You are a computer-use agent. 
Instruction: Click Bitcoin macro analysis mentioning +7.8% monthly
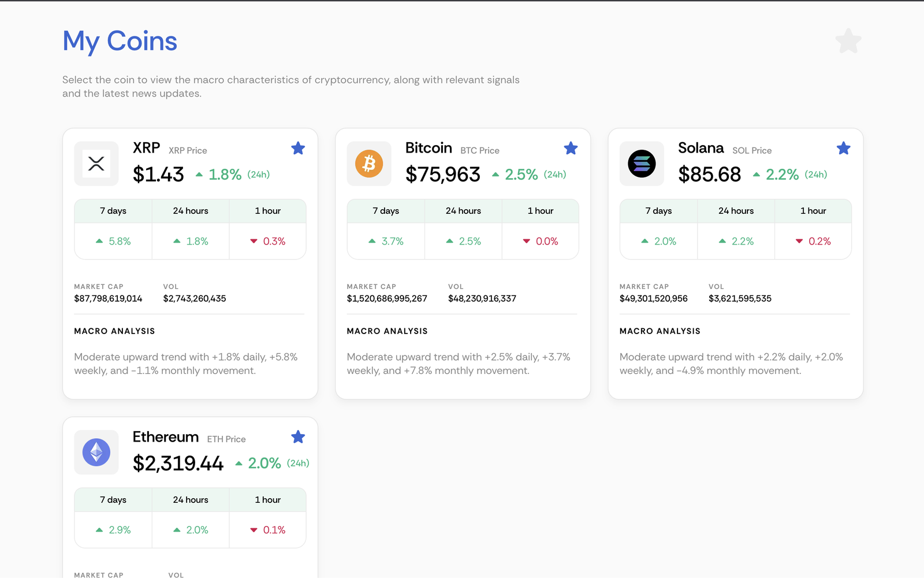tap(459, 364)
